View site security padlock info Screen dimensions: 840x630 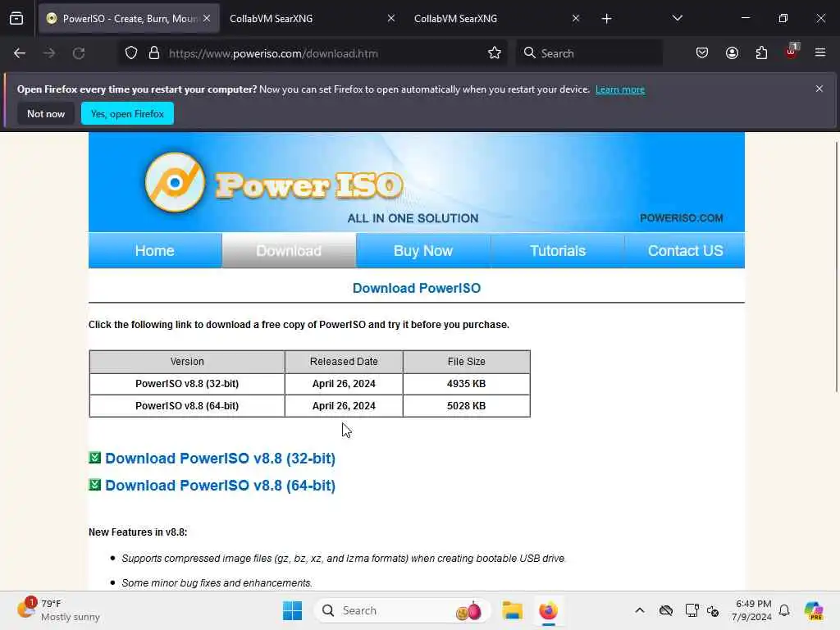[154, 53]
